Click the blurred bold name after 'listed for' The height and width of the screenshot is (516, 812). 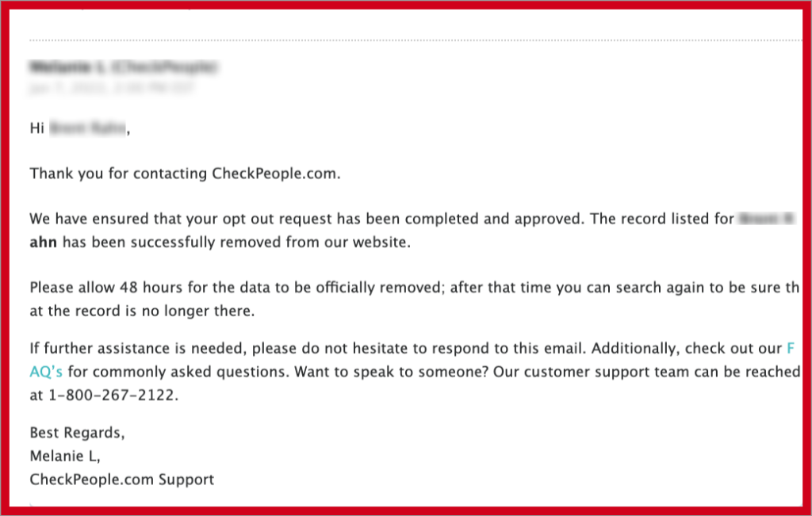tap(767, 219)
